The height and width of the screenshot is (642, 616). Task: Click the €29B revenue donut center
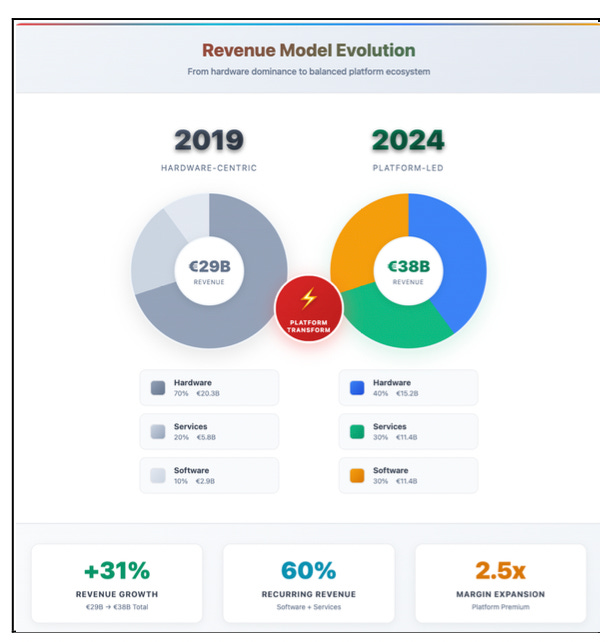coord(209,271)
